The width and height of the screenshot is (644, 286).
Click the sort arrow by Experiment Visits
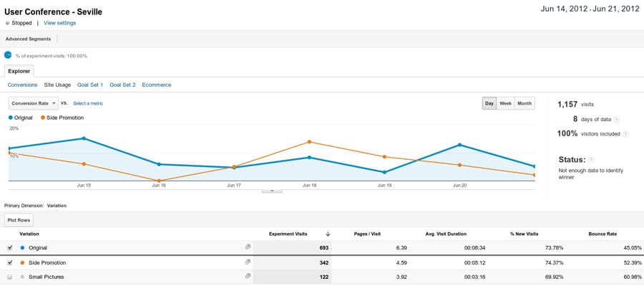328,234
